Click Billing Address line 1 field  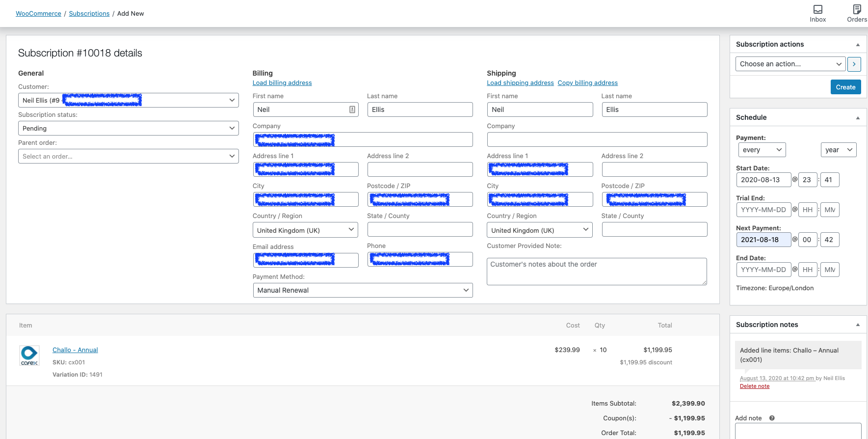pos(305,169)
